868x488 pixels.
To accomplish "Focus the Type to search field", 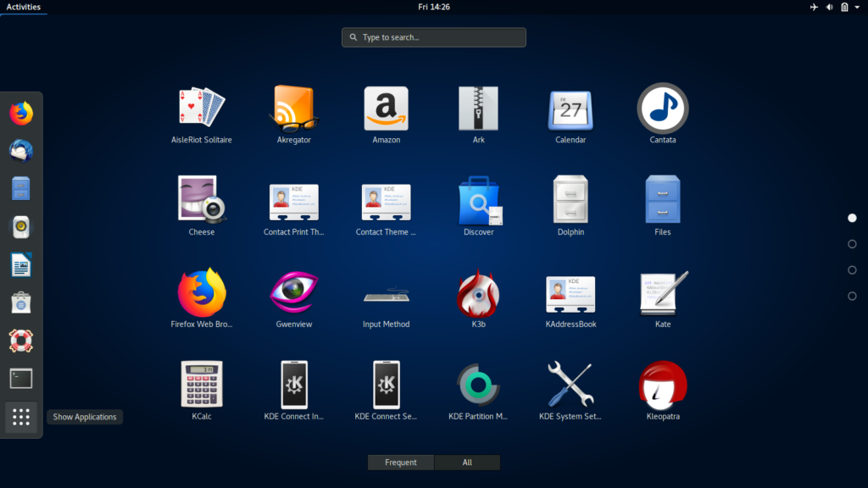I will point(434,37).
